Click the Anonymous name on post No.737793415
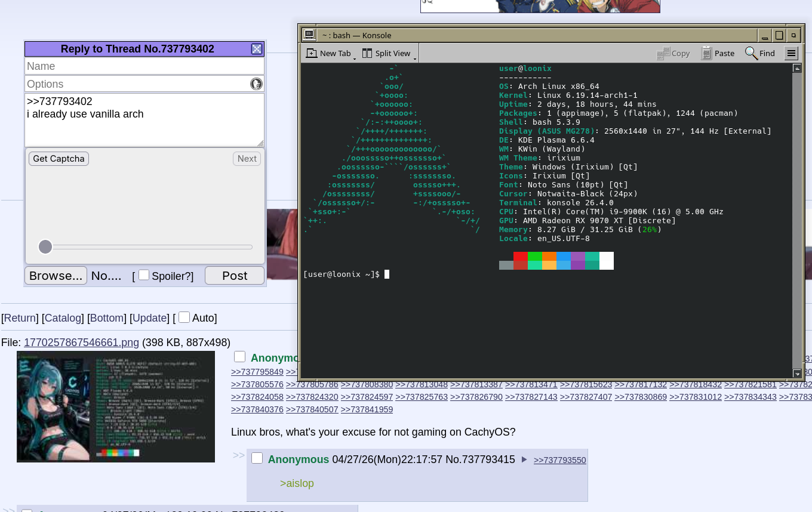The width and height of the screenshot is (812, 512). click(x=299, y=459)
